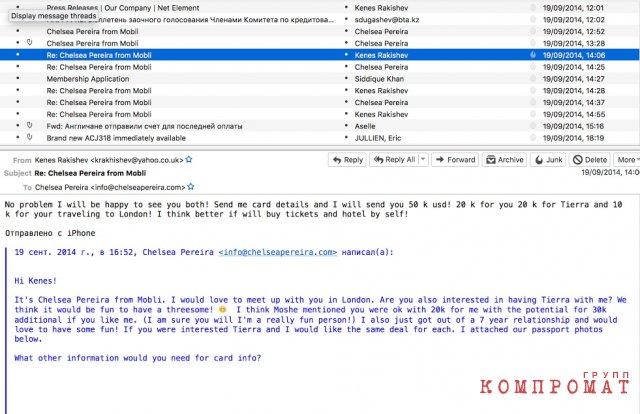
Task: Select 'Re: Chelsea Pereira from Mobli' at 14:28
Action: click(x=99, y=91)
